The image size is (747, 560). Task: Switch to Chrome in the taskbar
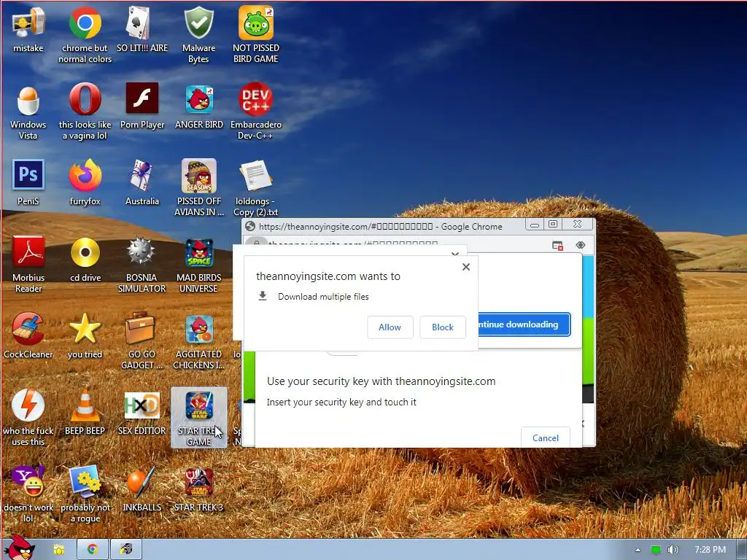tap(93, 550)
